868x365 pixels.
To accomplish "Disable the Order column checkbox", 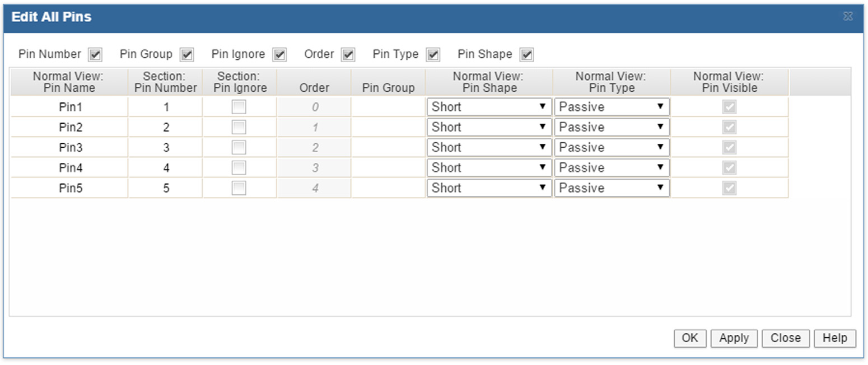I will click(x=348, y=55).
